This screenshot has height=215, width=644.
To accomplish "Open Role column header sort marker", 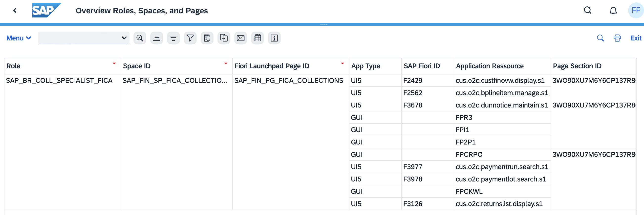I will [114, 63].
